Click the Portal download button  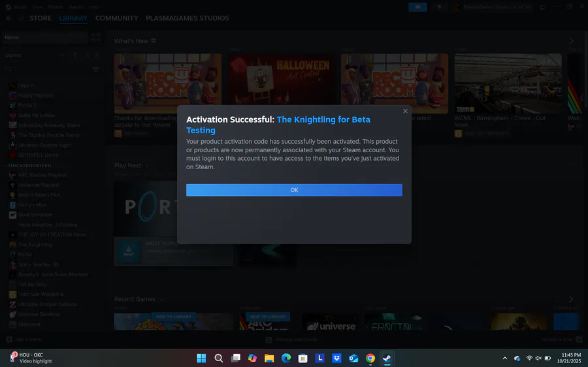tap(128, 251)
